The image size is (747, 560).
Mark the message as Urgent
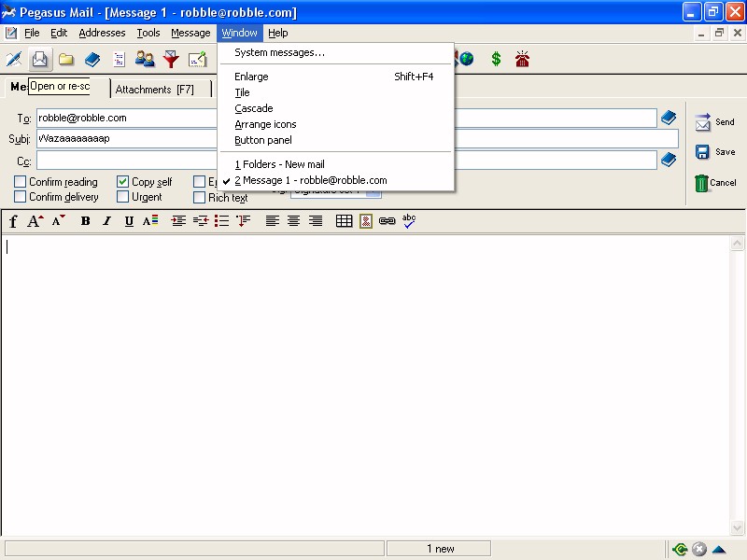[x=122, y=197]
